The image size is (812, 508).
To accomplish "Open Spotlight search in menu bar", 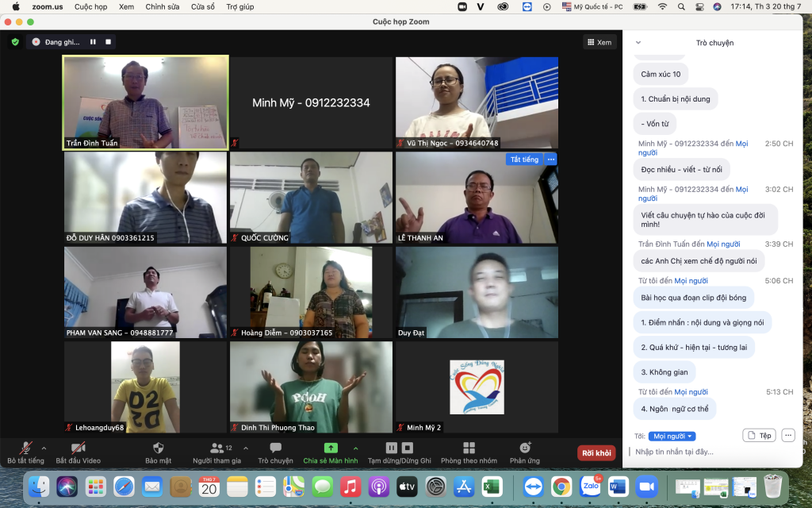I will [681, 6].
